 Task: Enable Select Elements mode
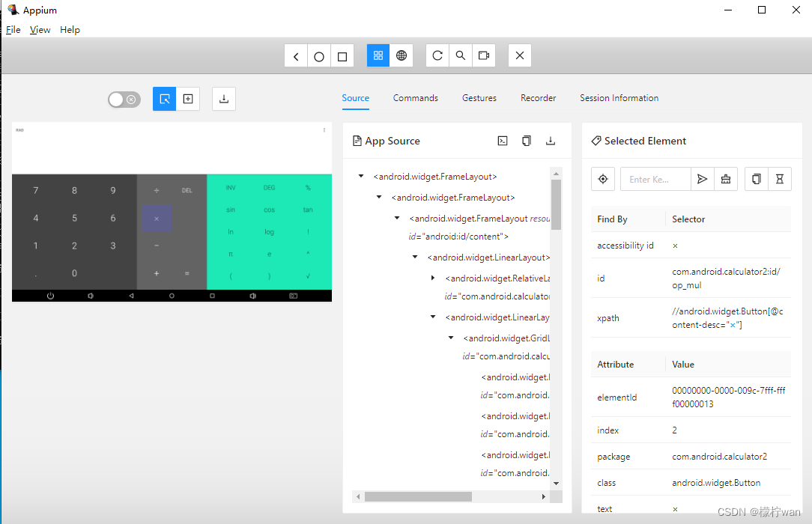coord(165,99)
